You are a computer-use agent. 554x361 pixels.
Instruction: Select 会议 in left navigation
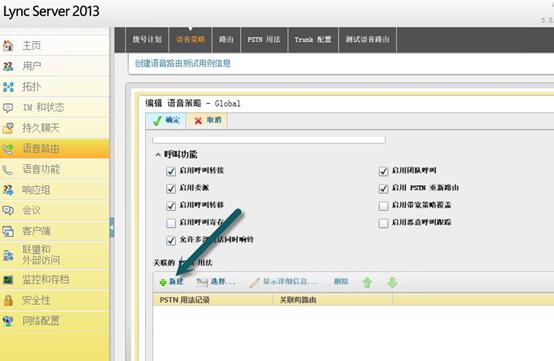55,211
